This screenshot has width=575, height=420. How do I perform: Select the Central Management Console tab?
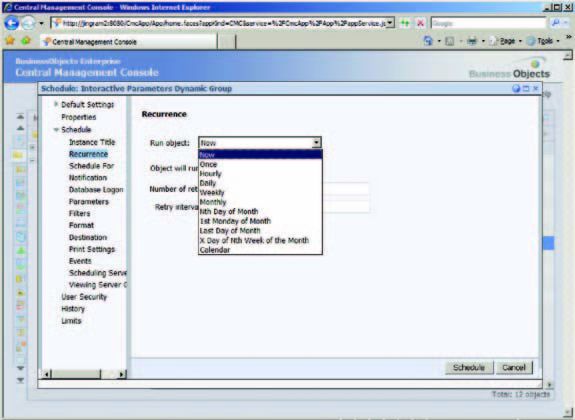[128, 42]
